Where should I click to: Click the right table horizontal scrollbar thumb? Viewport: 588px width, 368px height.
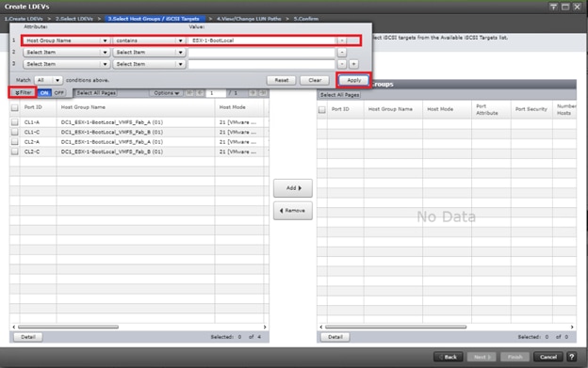click(396, 327)
